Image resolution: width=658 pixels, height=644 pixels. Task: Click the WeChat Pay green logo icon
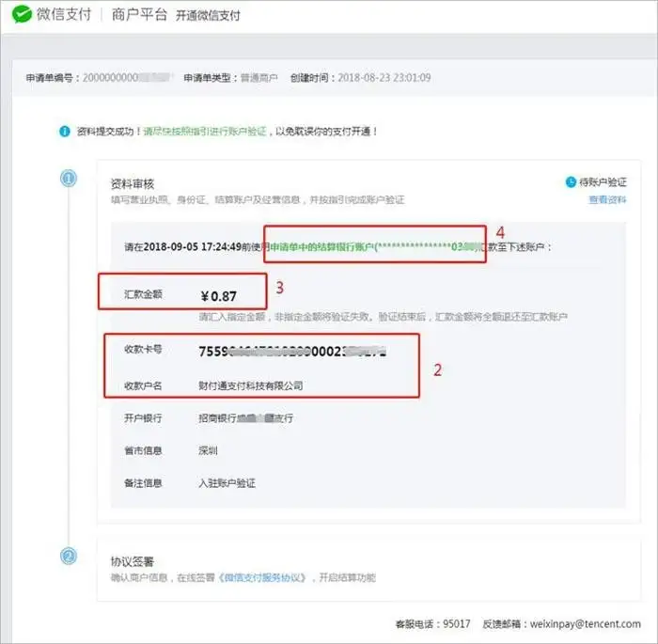pyautogui.click(x=22, y=14)
